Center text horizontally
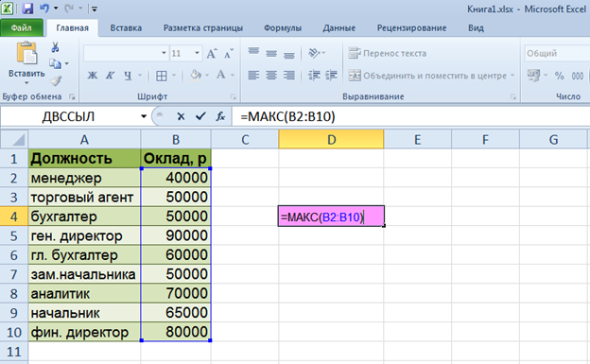Screen dimensions: 590x364 [271, 76]
